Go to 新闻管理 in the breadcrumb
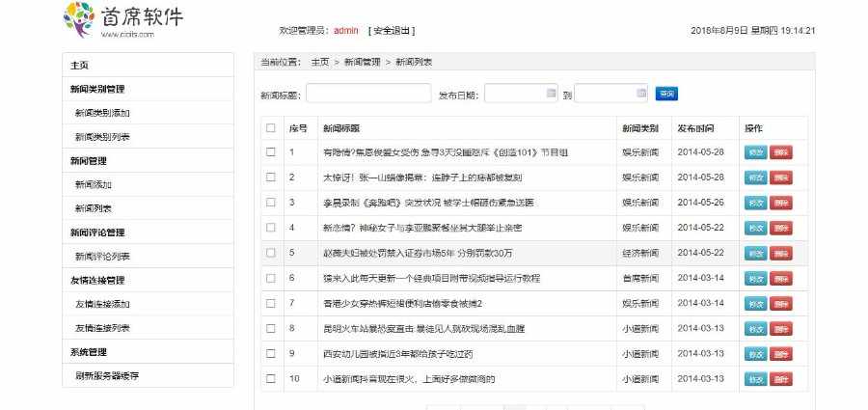This screenshot has width=868, height=410. click(x=363, y=62)
